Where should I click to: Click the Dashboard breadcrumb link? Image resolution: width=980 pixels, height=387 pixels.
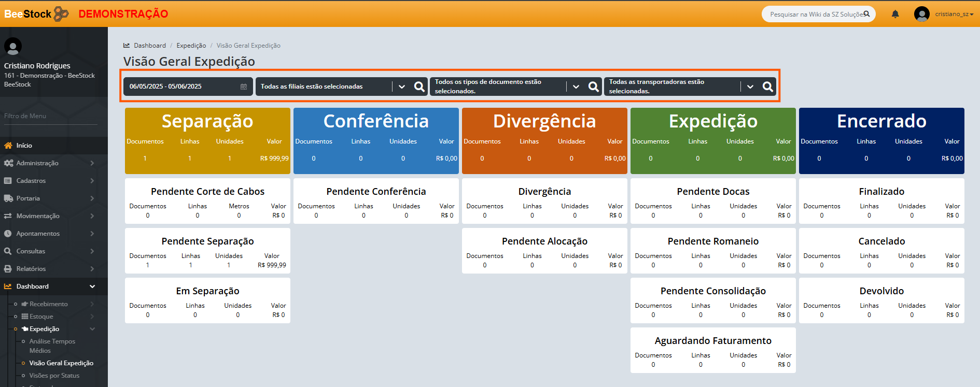click(x=150, y=46)
